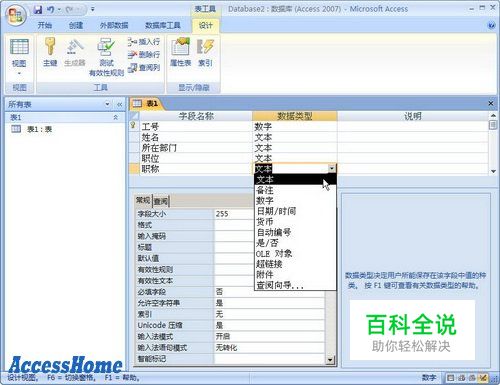Click the field grid scroll up arrow
Viewport: 500px width, 385px height.
[x=493, y=115]
